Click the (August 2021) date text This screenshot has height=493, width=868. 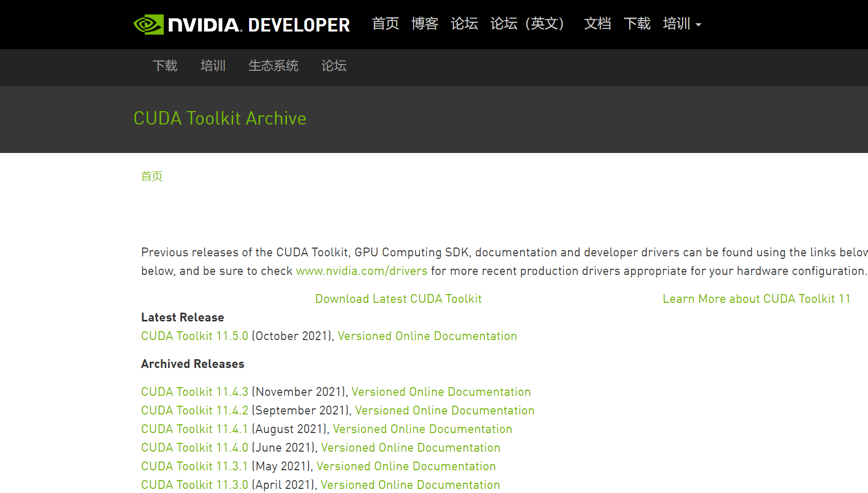(290, 429)
